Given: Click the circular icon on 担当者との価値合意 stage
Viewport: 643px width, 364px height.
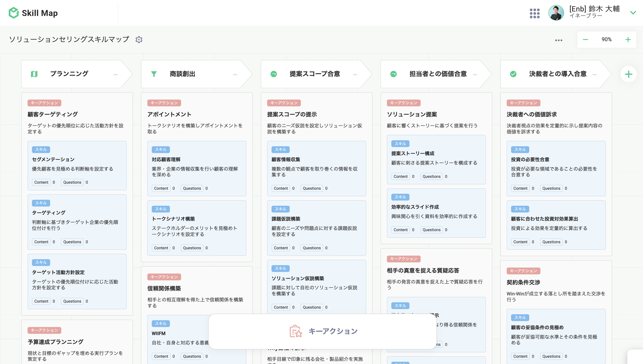Looking at the screenshot, I should pyautogui.click(x=393, y=74).
